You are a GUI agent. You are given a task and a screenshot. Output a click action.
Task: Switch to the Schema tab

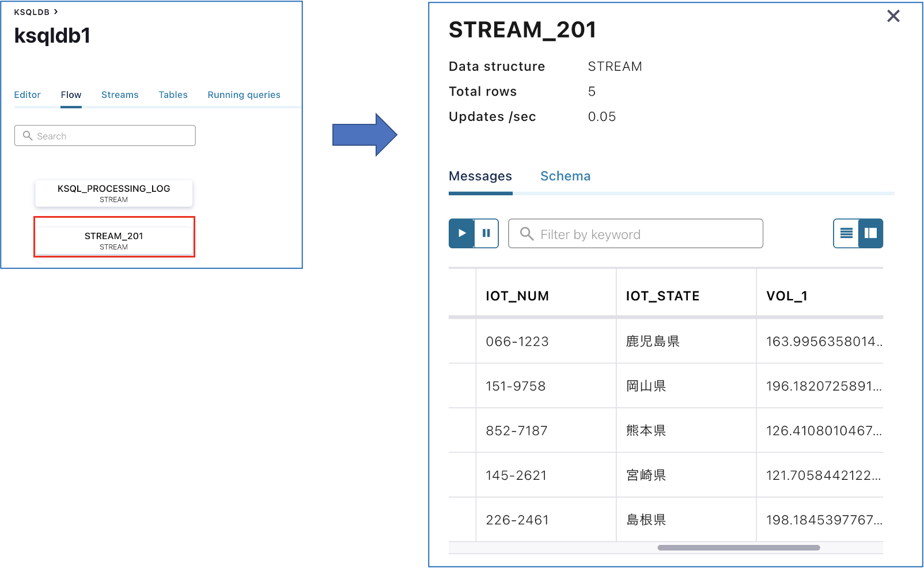point(565,176)
